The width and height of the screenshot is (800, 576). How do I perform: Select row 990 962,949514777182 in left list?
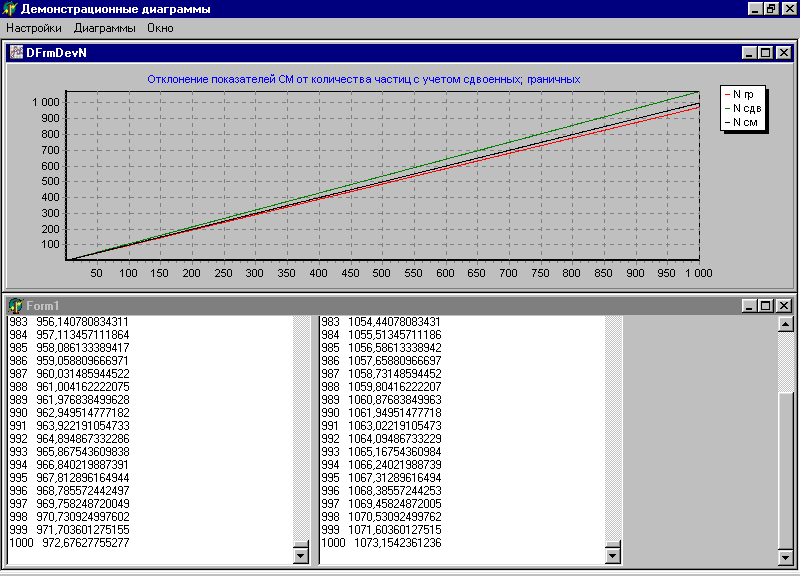point(69,413)
